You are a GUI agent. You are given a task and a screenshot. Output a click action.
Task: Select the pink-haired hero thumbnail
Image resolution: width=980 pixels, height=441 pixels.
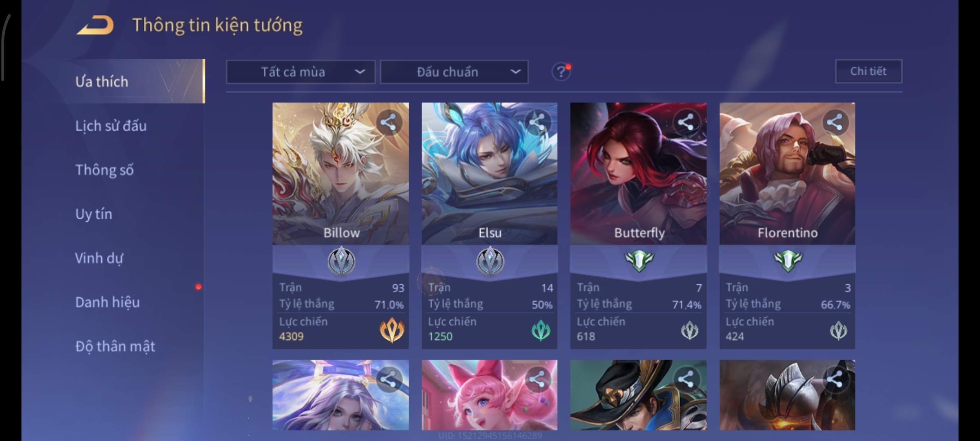point(489,395)
